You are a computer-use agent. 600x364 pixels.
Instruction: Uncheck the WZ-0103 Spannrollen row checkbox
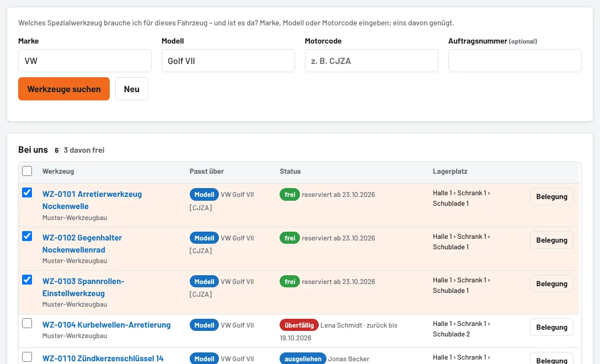pos(27,280)
